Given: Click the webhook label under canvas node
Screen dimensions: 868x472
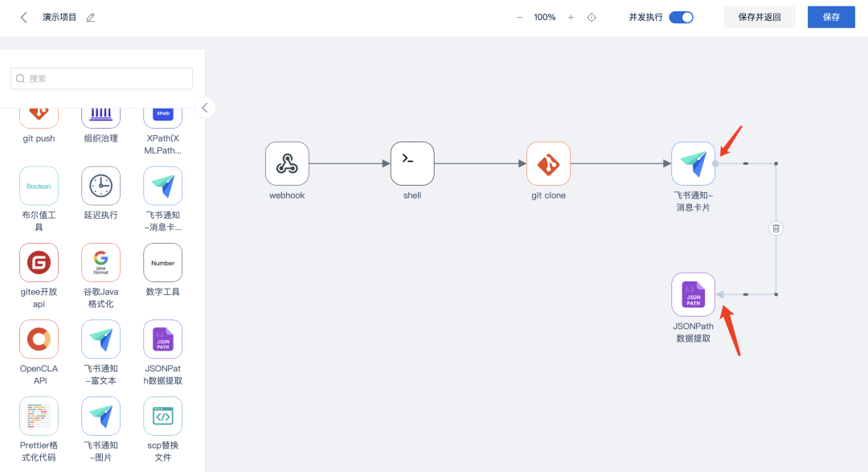Looking at the screenshot, I should (287, 195).
